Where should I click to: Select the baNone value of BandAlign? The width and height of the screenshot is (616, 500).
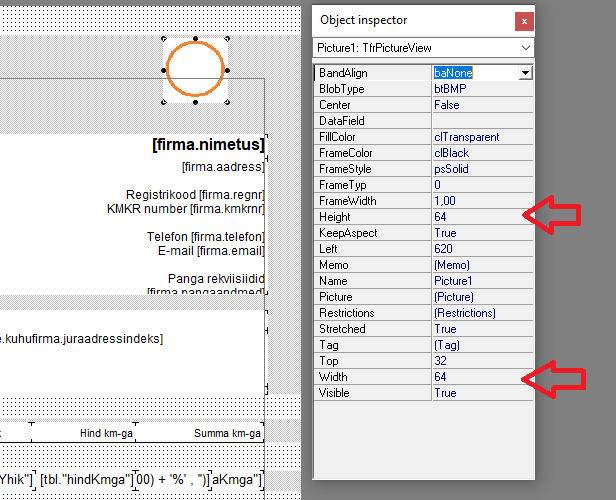click(x=453, y=73)
